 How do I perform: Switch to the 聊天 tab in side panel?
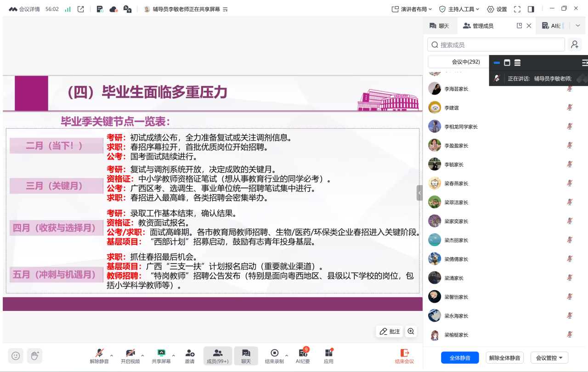(439, 26)
